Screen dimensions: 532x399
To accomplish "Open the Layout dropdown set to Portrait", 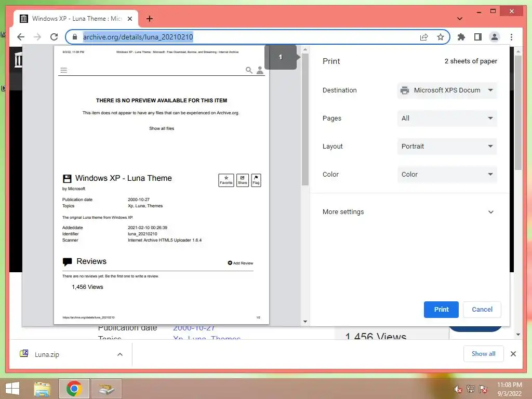I will 447,146.
